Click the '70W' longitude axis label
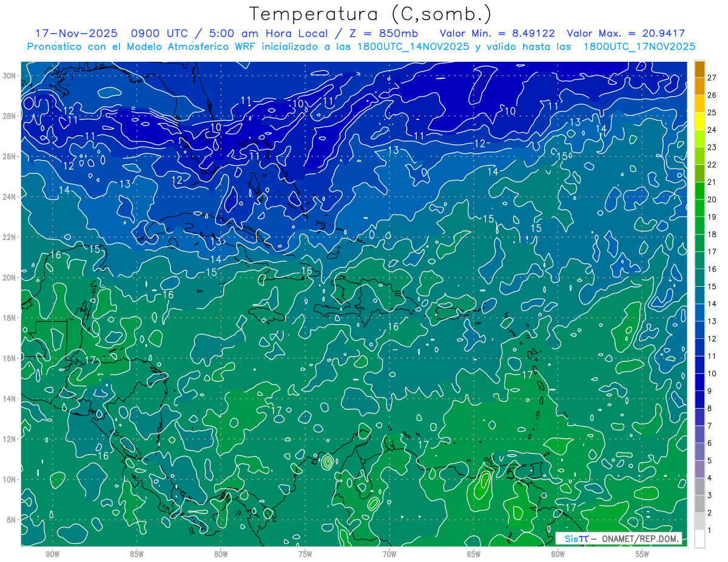728x562 pixels. point(389,554)
